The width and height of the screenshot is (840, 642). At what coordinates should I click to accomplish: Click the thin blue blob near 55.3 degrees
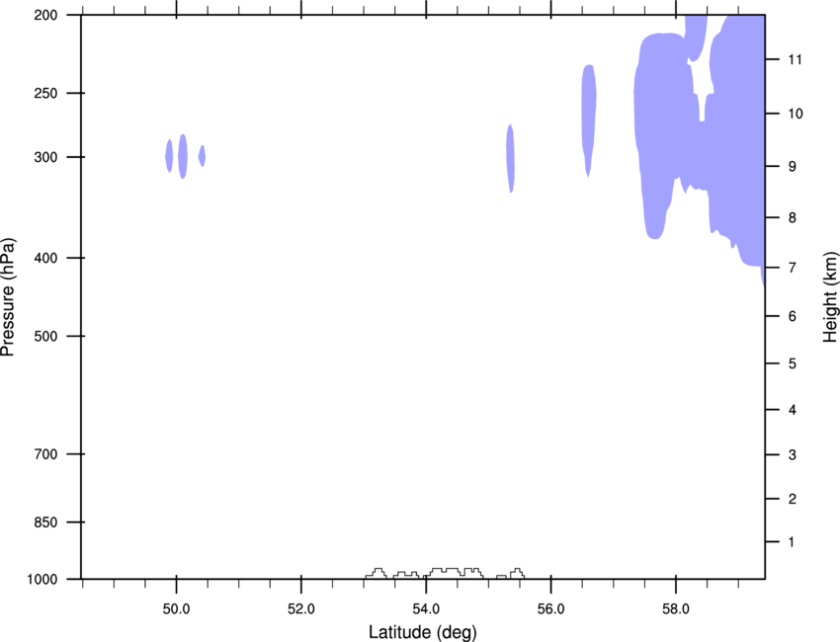tap(511, 158)
